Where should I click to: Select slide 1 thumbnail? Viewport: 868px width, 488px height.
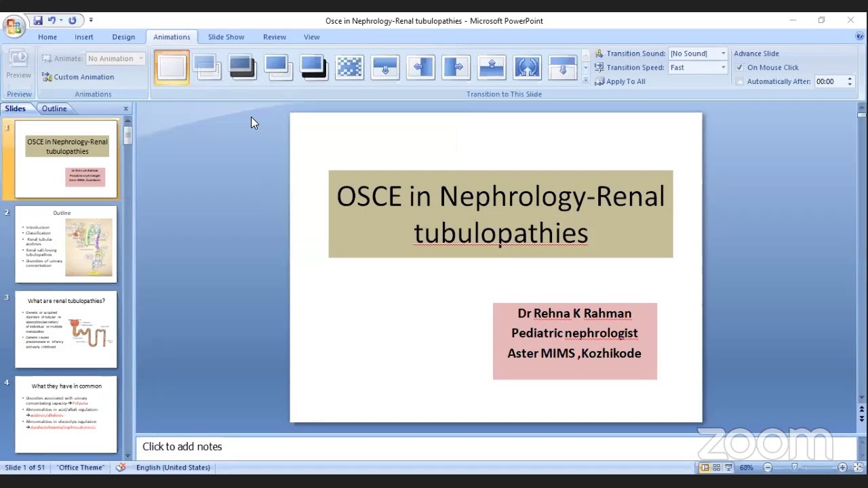(66, 159)
